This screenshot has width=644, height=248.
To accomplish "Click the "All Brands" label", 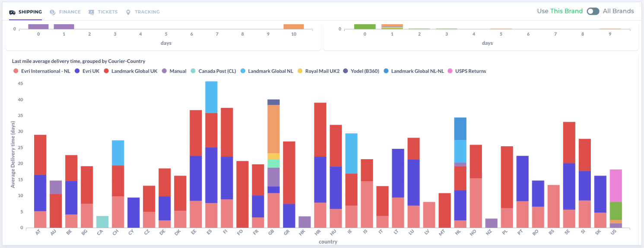I will pyautogui.click(x=618, y=11).
